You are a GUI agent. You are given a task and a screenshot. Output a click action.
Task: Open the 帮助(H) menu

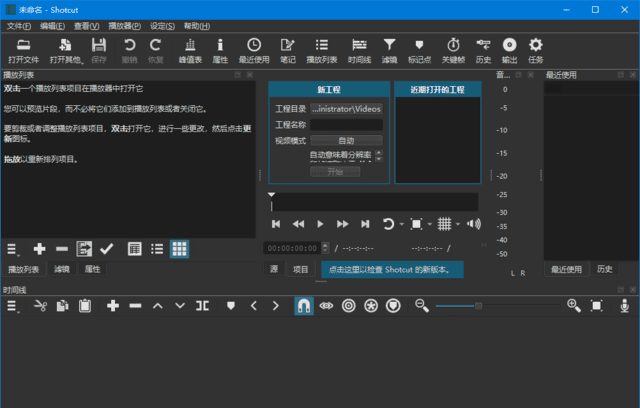click(x=197, y=26)
